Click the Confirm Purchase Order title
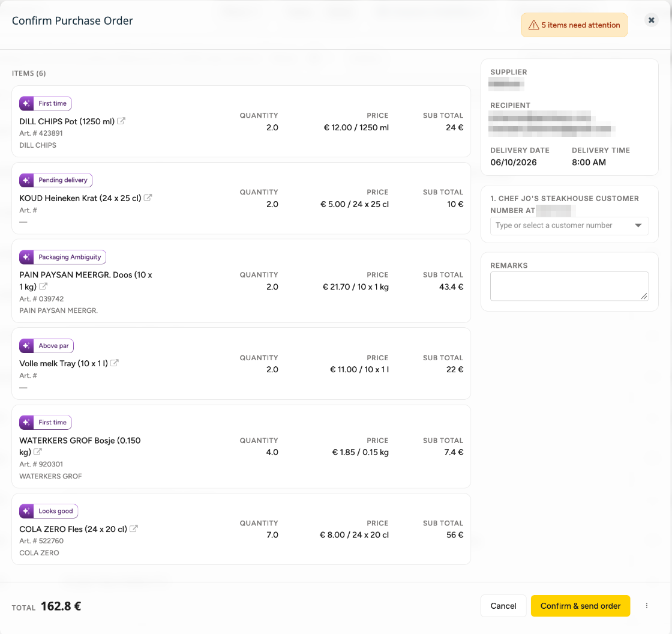The width and height of the screenshot is (672, 634). pyautogui.click(x=73, y=20)
